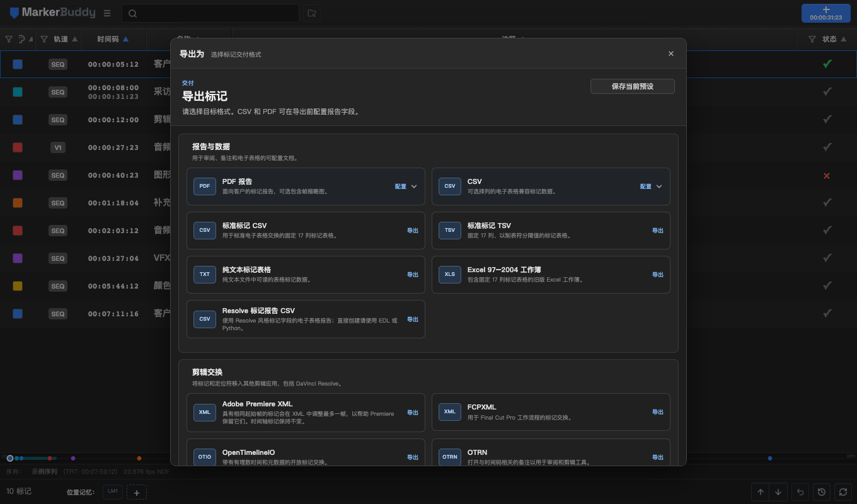The height and width of the screenshot is (504, 857).
Task: Go to next marker with the down arrow
Action: click(x=778, y=492)
